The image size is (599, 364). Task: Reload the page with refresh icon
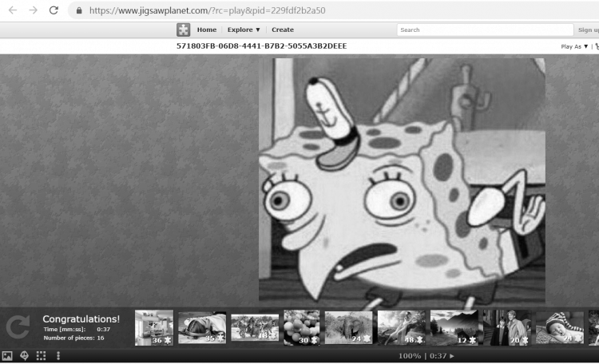point(54,10)
